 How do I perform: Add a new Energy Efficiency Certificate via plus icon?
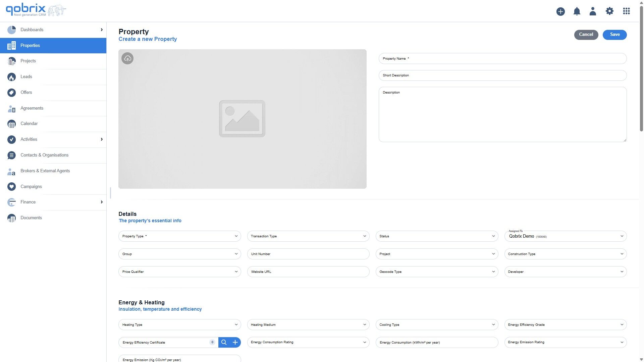[x=235, y=342]
